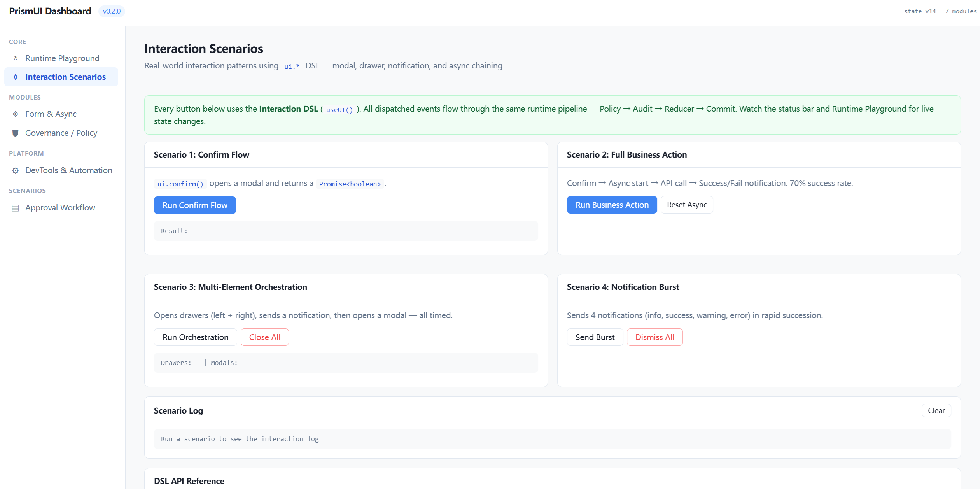Send a notification burst
This screenshot has width=980, height=489.
coord(595,337)
